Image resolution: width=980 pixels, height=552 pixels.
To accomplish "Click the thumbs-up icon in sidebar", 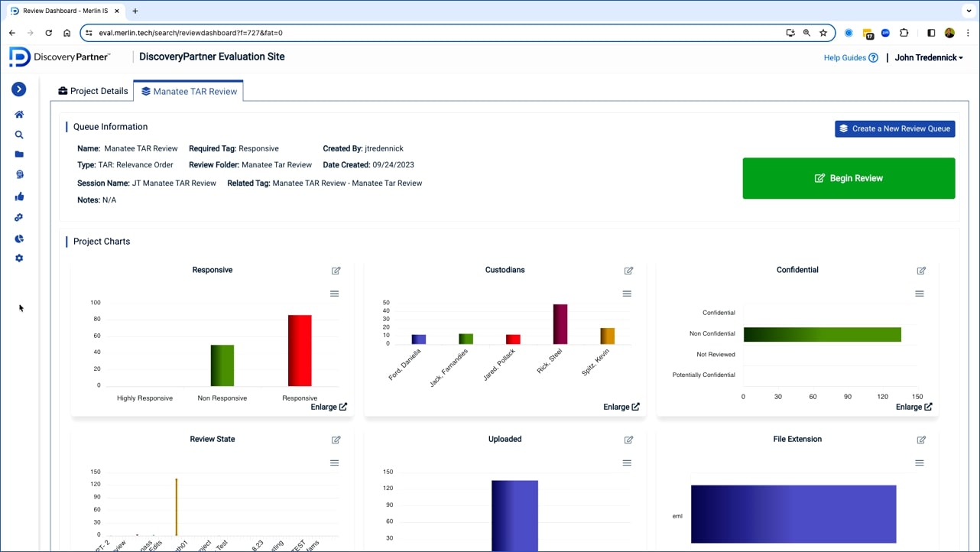I will pyautogui.click(x=19, y=196).
